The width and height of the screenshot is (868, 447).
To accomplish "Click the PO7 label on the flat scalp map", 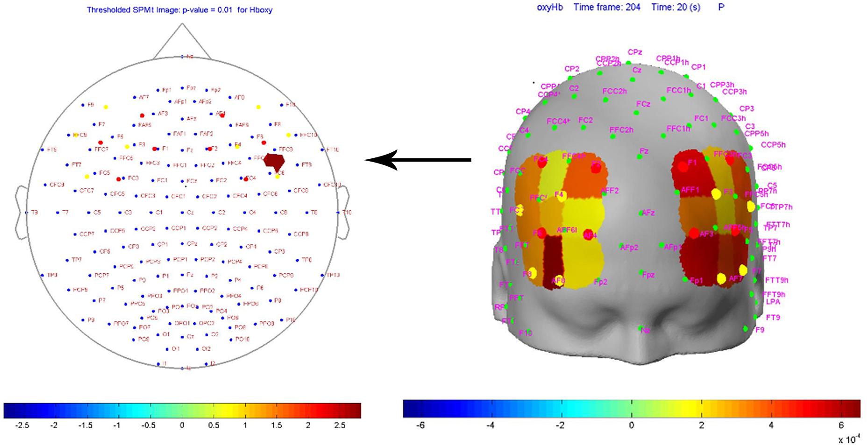I will [x=145, y=327].
